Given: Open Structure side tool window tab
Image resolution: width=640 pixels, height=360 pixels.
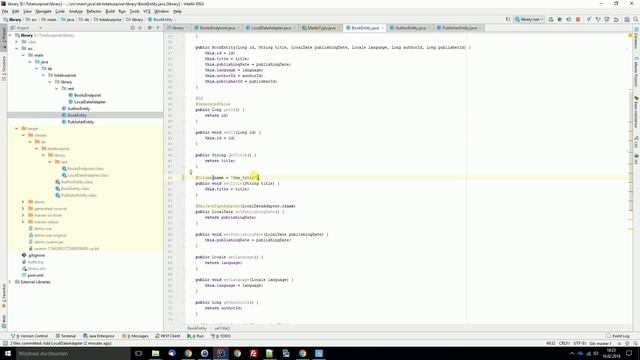Looking at the screenshot, I should tap(4, 67).
